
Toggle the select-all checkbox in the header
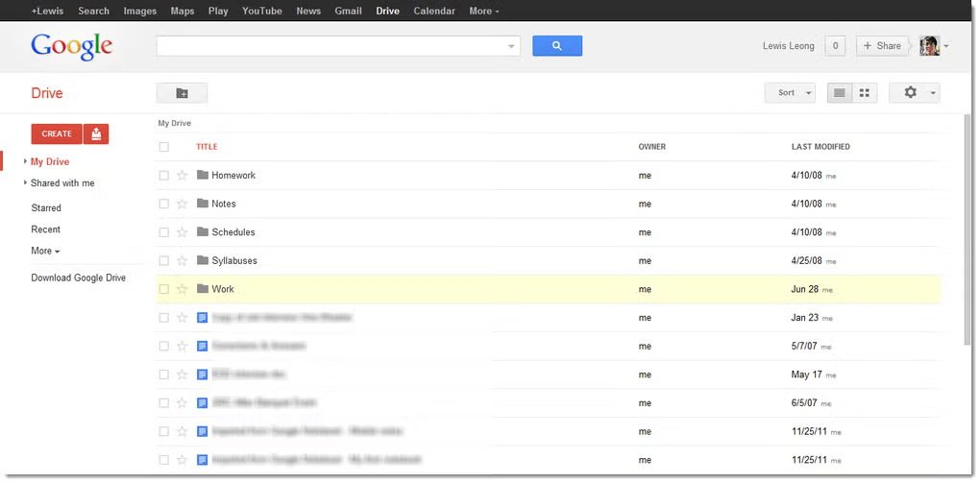[163, 147]
